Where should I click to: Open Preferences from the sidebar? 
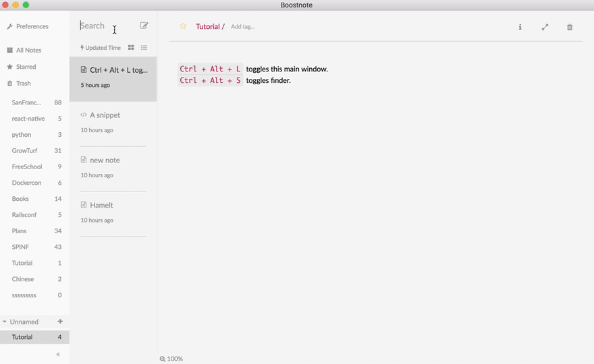coord(28,26)
